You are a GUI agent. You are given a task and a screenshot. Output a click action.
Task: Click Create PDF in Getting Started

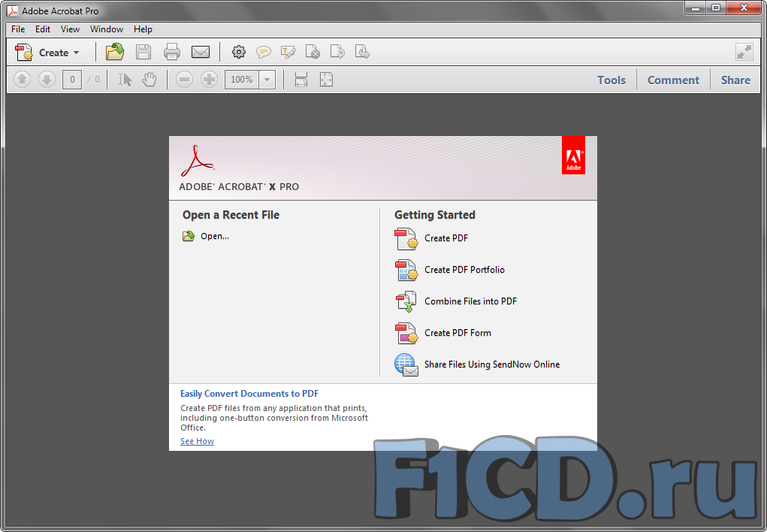(x=446, y=238)
